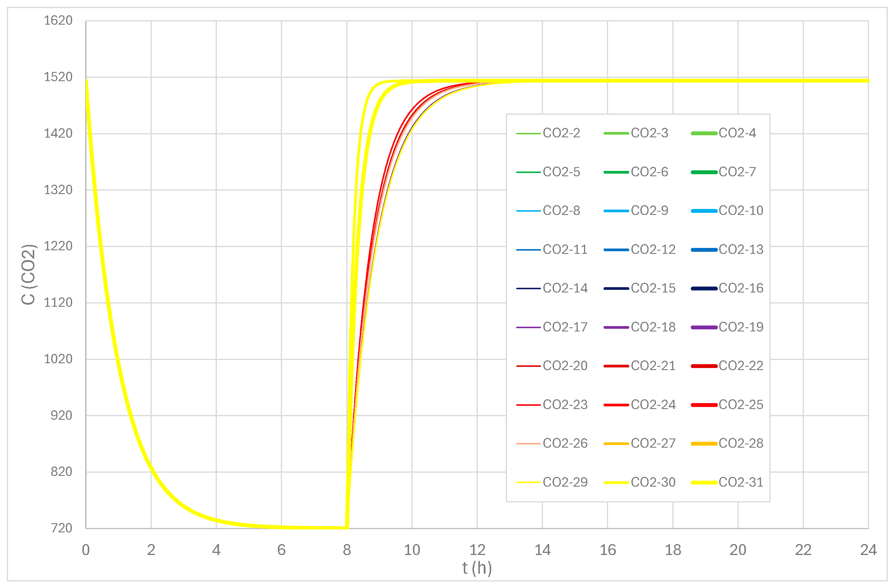Click the CO2-7 legend entry
The width and height of the screenshot is (894, 588).
[x=724, y=172]
